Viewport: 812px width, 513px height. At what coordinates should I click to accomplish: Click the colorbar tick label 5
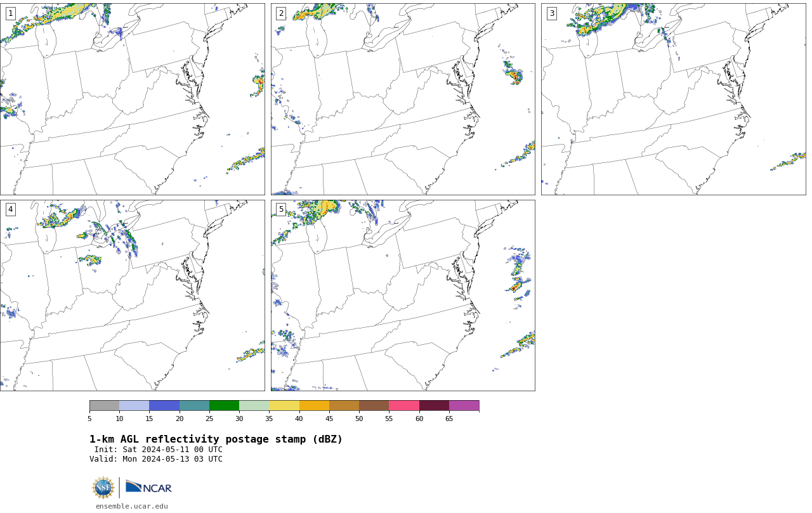[89, 419]
